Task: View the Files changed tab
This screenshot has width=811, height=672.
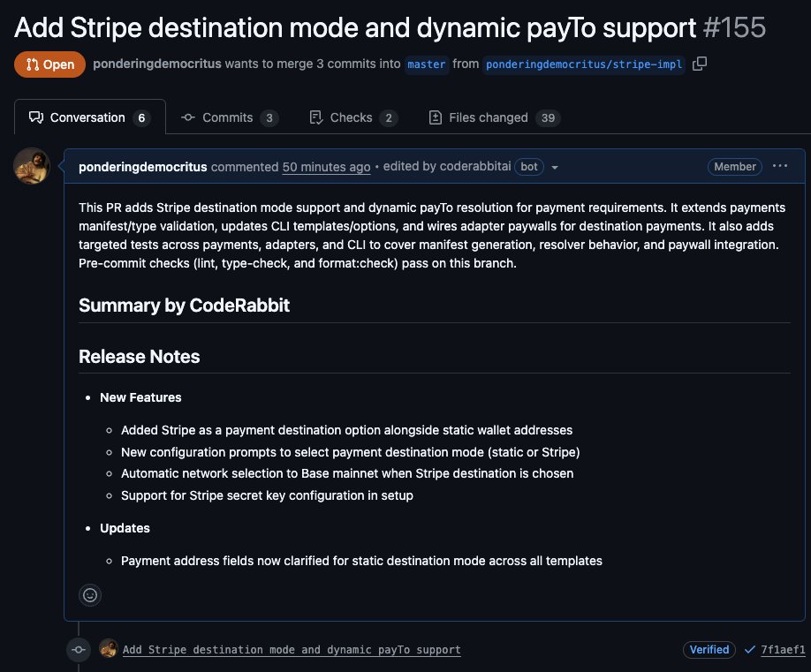Action: click(494, 117)
